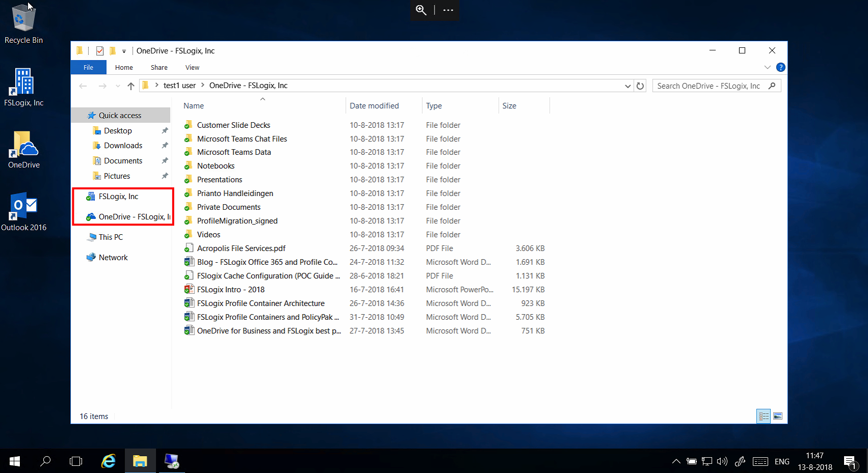Expand the chevron before 'test1 user' breadcrumb
Screen dimensions: 868x473
(156, 86)
